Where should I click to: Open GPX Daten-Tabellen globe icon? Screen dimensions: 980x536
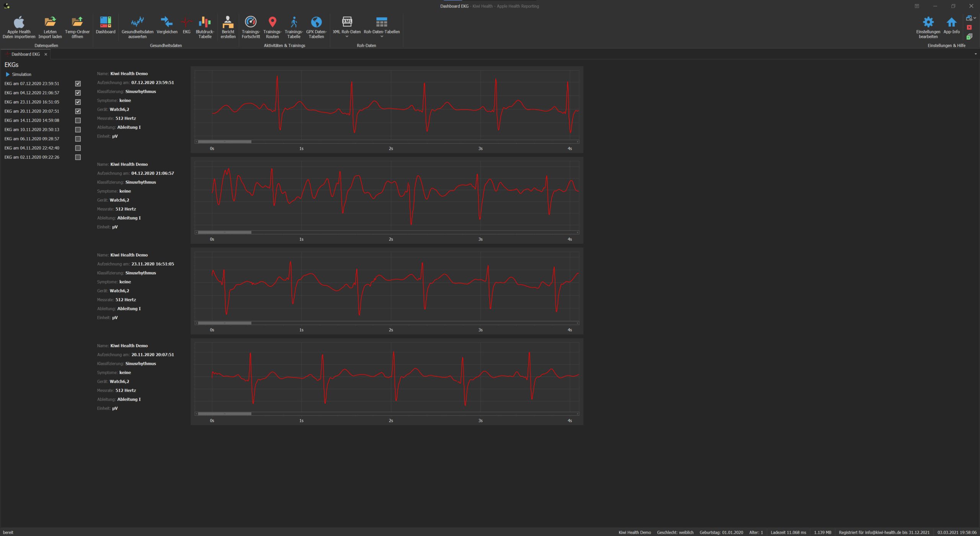[316, 22]
